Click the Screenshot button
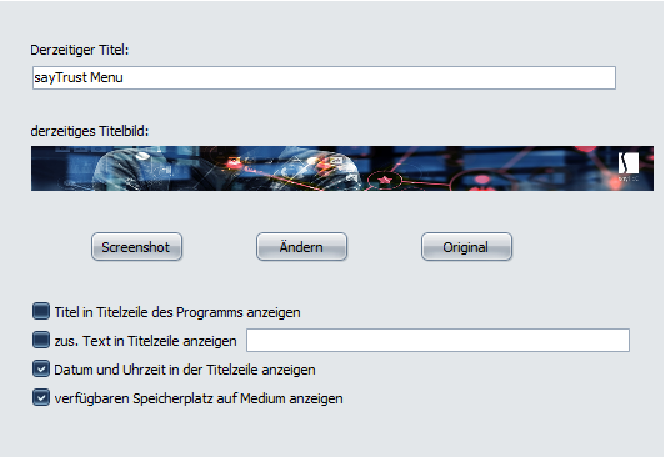 136,247
